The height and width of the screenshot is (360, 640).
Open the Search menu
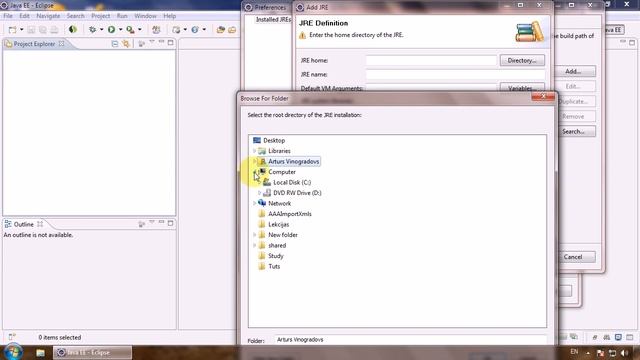(76, 16)
